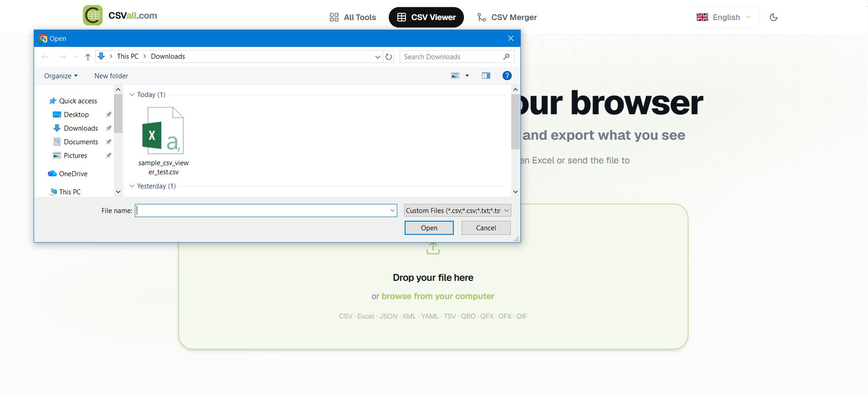This screenshot has width=868, height=396.
Task: Click the pin icon beside Pictures
Action: tap(108, 156)
